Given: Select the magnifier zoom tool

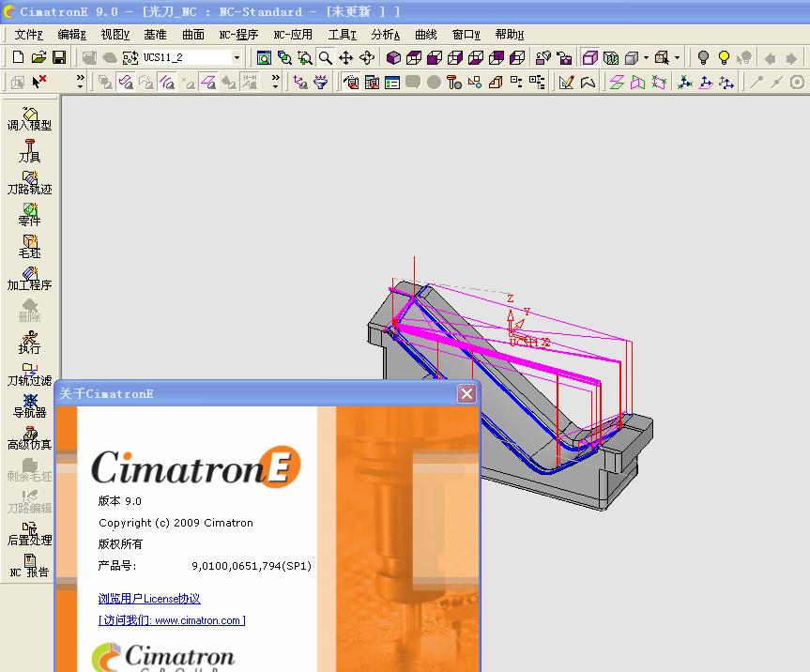Looking at the screenshot, I should click(x=326, y=57).
